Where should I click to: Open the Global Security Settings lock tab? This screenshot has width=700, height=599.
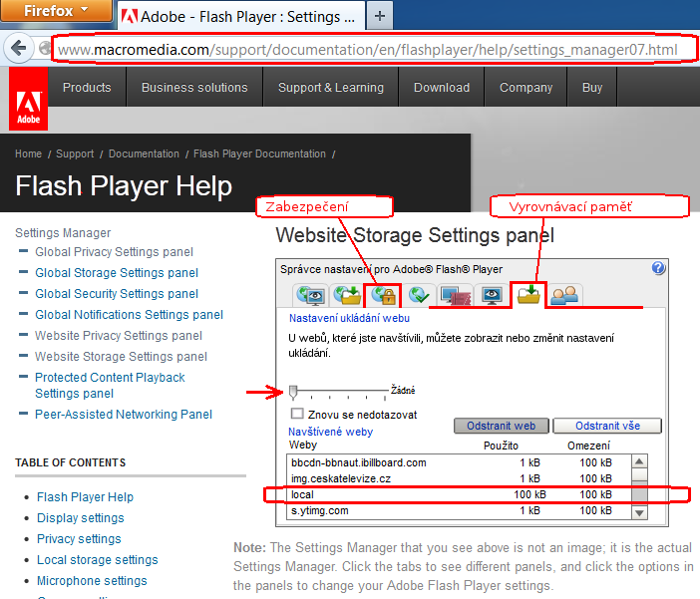click(383, 295)
